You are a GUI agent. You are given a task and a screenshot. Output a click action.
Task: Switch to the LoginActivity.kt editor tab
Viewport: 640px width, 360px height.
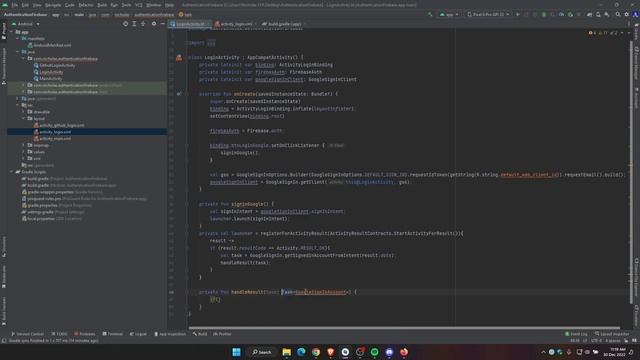189,24
